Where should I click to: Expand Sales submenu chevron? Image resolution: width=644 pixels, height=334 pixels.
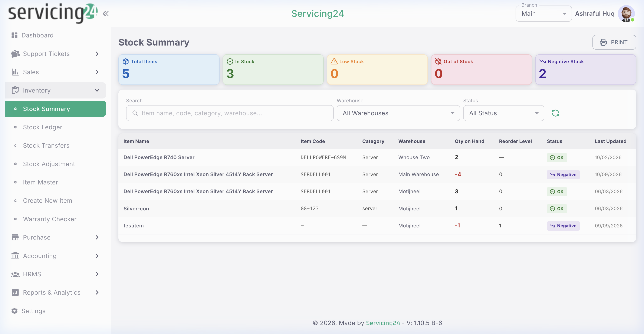pyautogui.click(x=97, y=72)
